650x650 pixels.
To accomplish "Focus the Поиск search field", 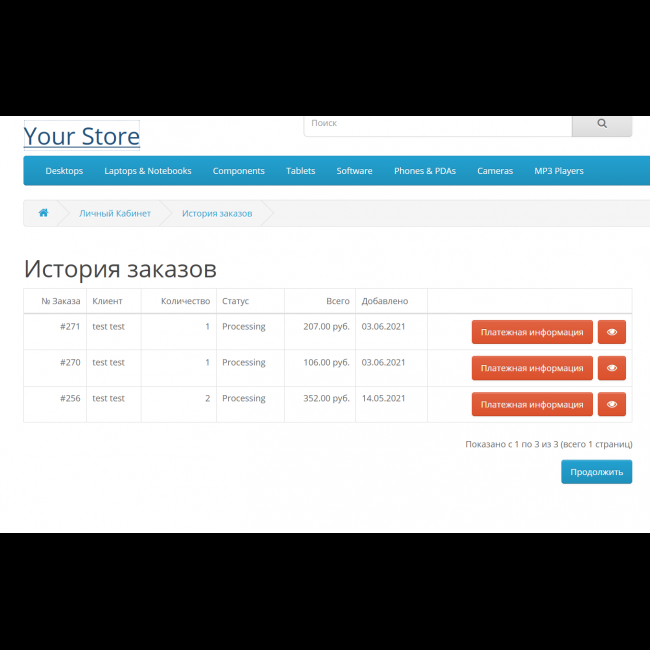I will [437, 124].
